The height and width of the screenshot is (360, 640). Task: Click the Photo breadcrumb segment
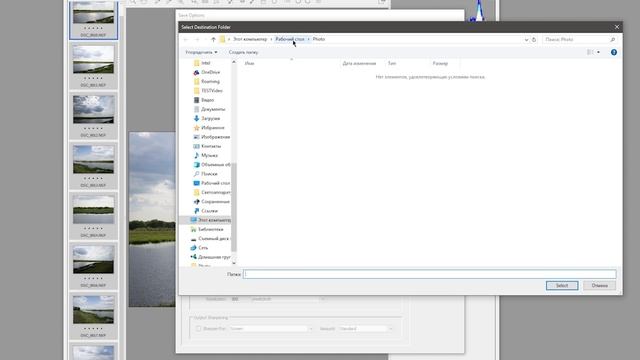tap(319, 39)
